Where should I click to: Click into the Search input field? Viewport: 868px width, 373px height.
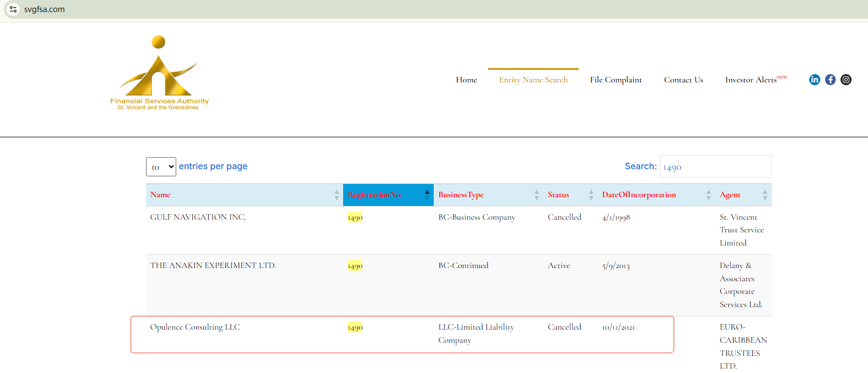(715, 167)
